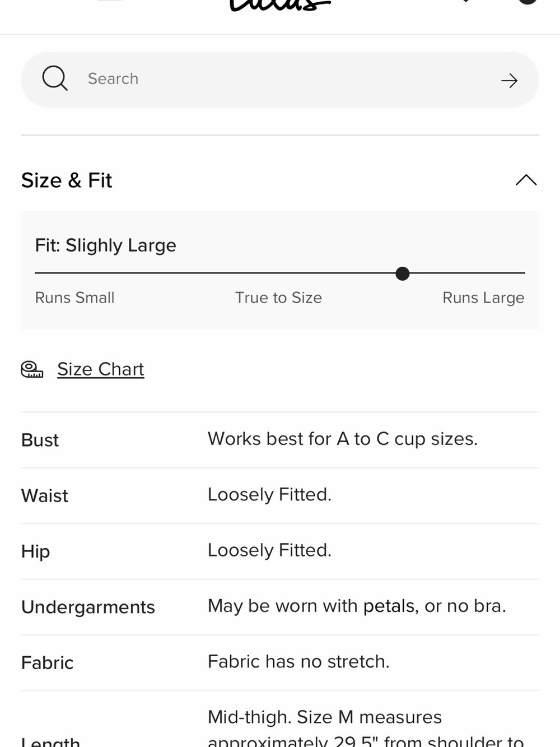This screenshot has height=747, width=560.
Task: Click the Hip row label
Action: pyautogui.click(x=35, y=551)
